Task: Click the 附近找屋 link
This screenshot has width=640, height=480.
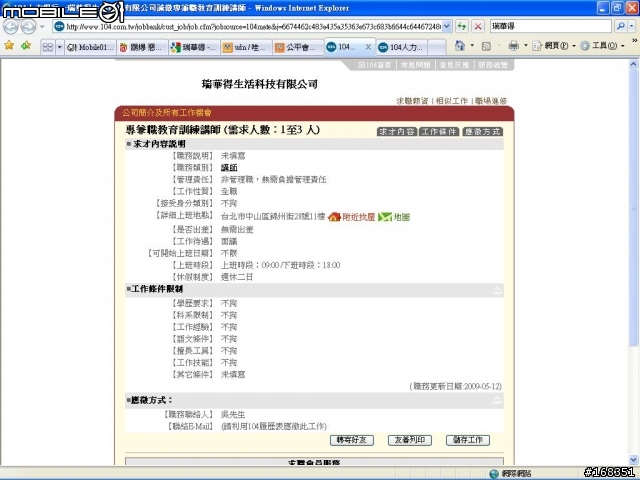Action: tap(358, 217)
